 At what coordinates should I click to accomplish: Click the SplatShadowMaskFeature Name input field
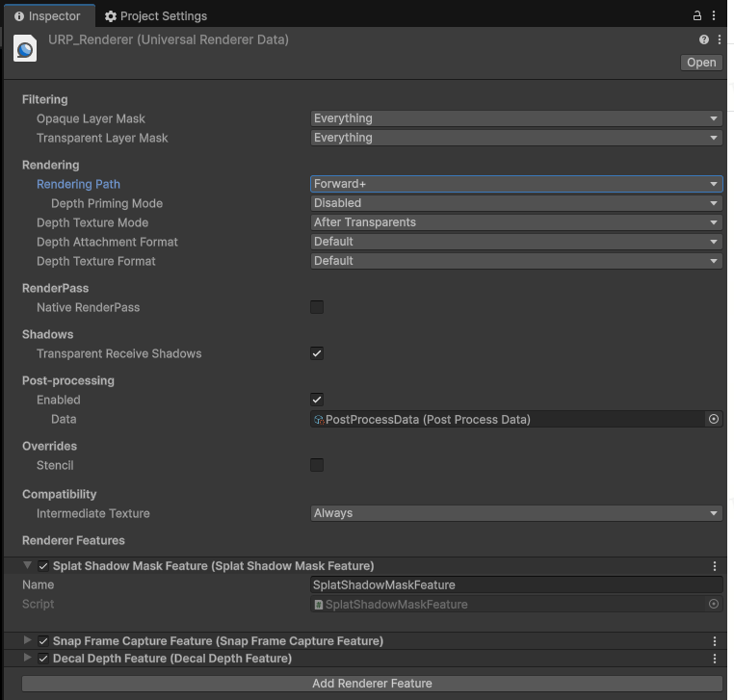(x=516, y=584)
